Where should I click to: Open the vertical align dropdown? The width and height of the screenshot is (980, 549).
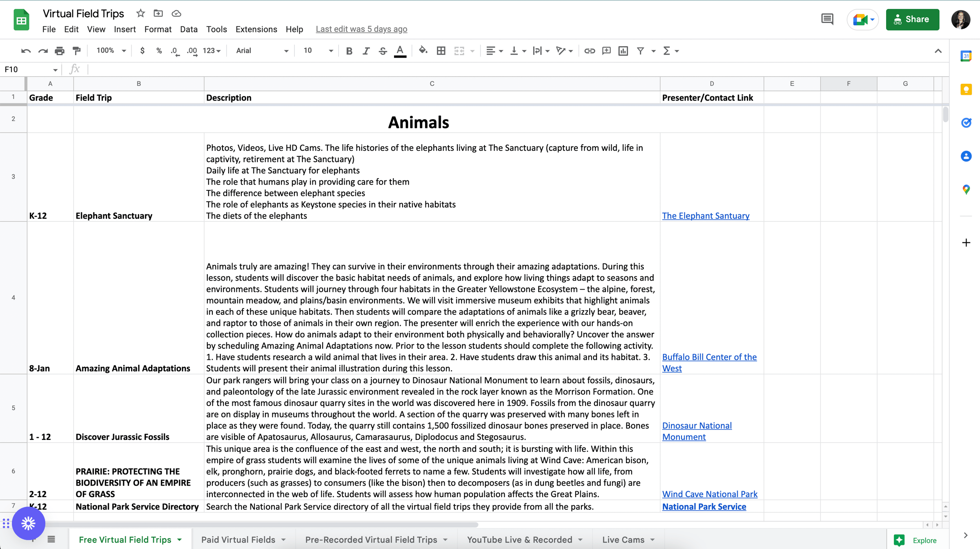tap(518, 51)
